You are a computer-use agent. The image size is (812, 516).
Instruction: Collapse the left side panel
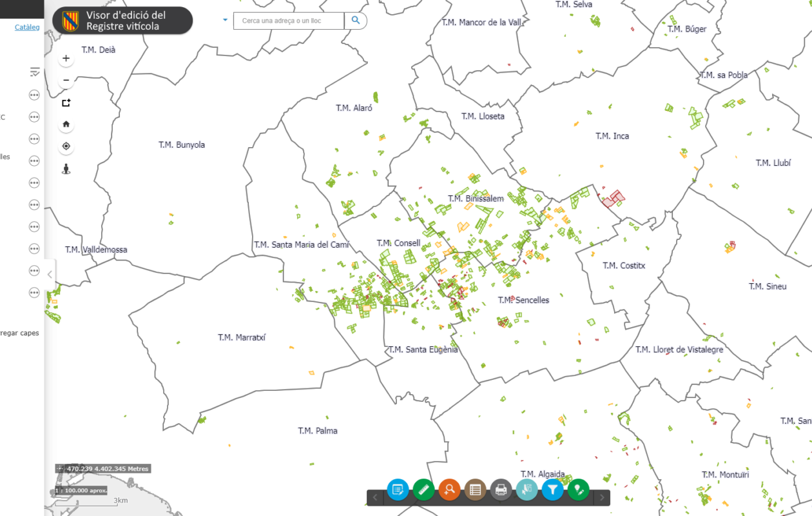pyautogui.click(x=50, y=274)
